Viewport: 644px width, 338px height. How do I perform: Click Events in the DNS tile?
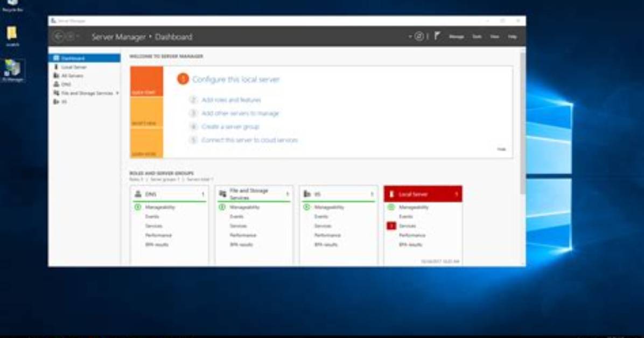pos(152,216)
